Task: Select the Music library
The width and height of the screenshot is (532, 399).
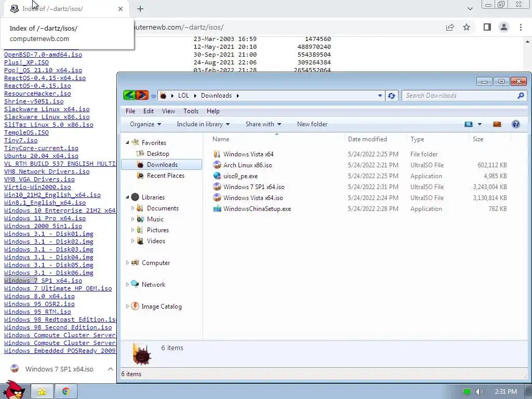Action: [155, 219]
